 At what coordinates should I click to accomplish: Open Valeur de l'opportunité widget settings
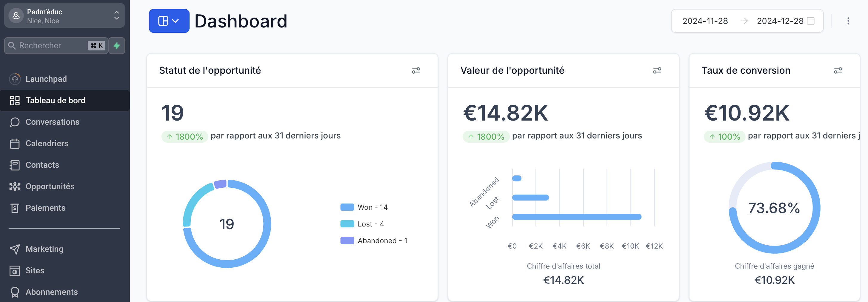coord(657,70)
